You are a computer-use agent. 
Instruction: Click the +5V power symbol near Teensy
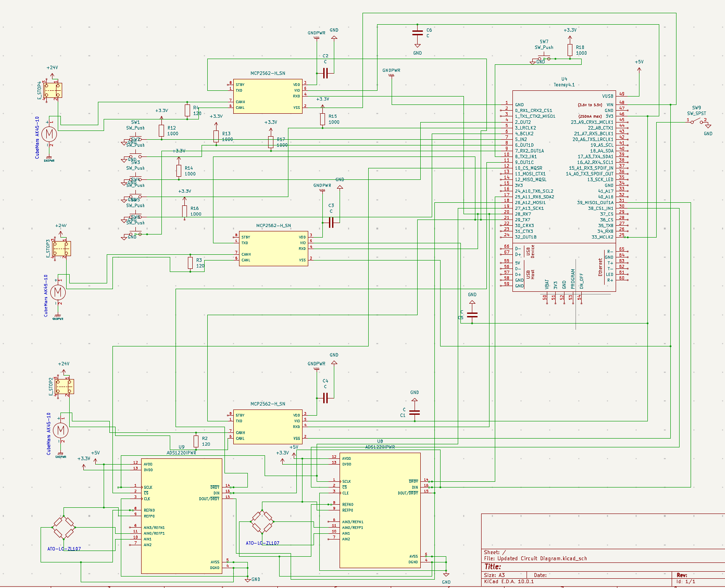pos(639,68)
